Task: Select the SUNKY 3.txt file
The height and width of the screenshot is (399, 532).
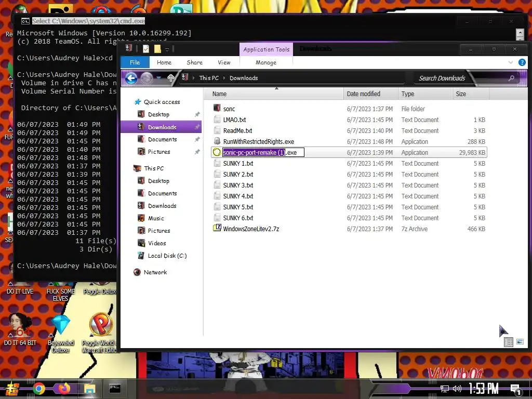Action: 238,185
